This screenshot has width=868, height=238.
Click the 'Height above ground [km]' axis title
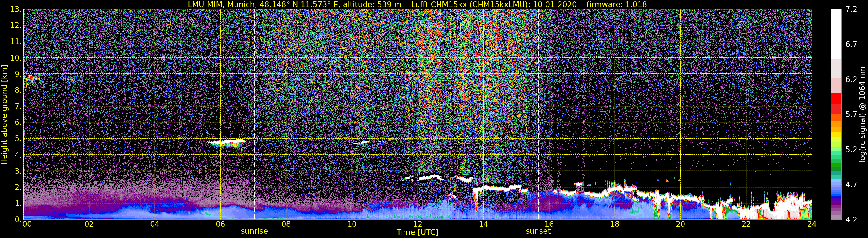click(x=4, y=114)
